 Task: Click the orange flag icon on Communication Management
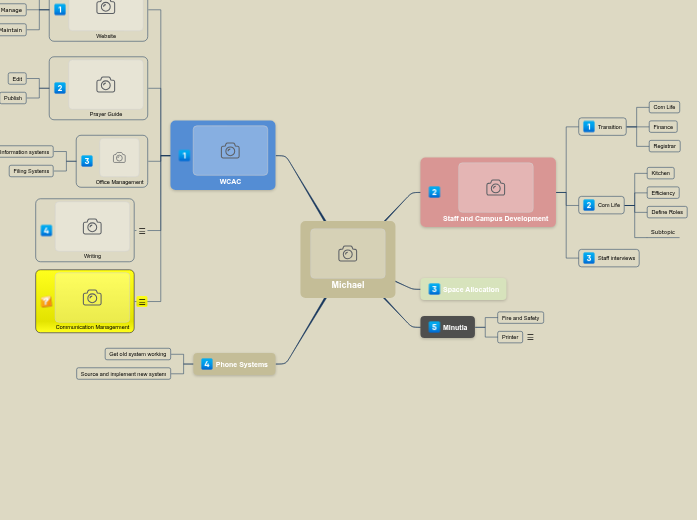pyautogui.click(x=46, y=301)
